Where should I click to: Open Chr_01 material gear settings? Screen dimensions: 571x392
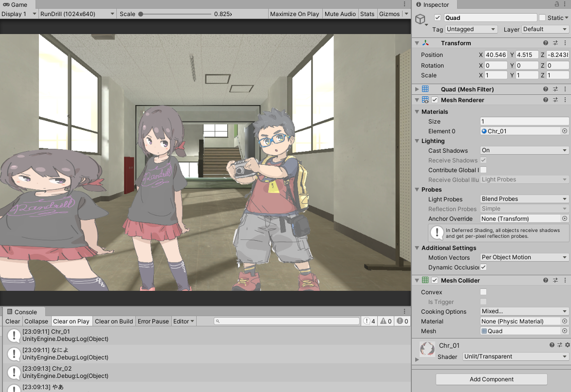pos(568,345)
